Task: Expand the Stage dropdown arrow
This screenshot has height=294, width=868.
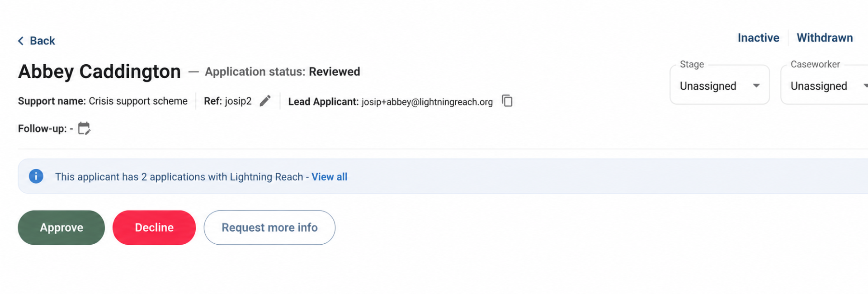Action: click(x=756, y=85)
